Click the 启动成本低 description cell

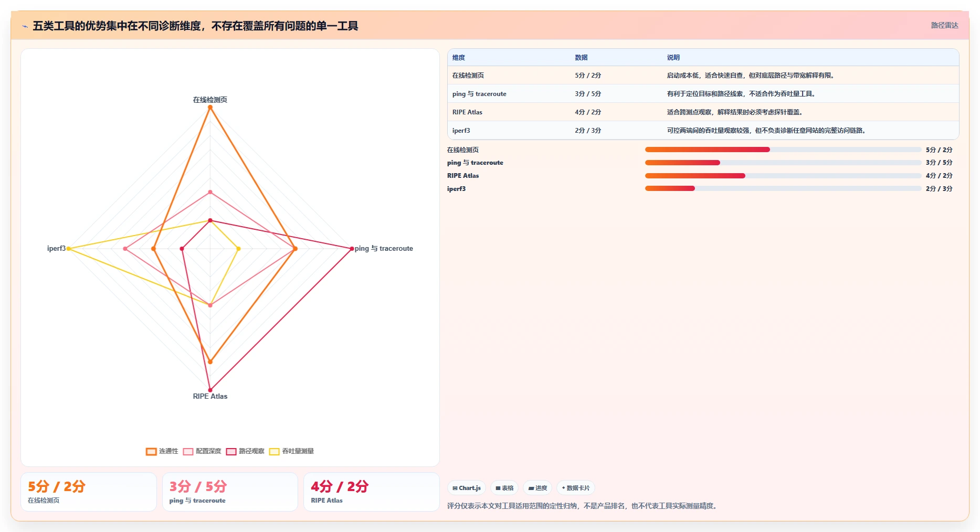click(x=810, y=76)
